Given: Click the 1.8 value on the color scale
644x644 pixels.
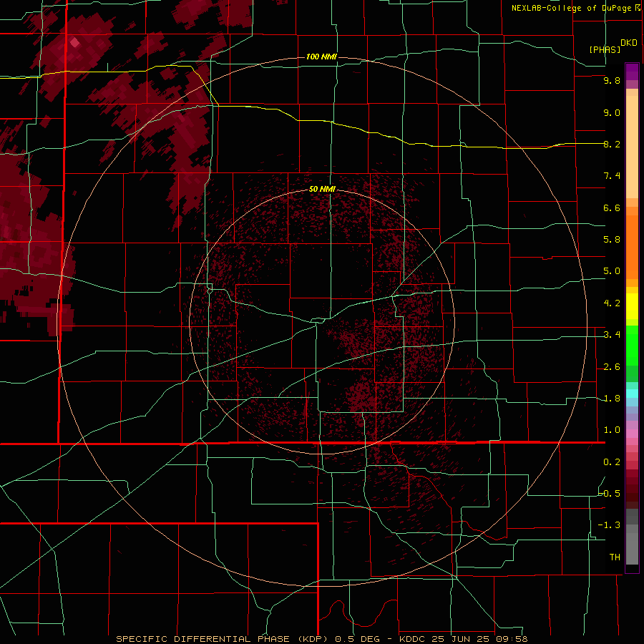Looking at the screenshot, I should tap(612, 399).
